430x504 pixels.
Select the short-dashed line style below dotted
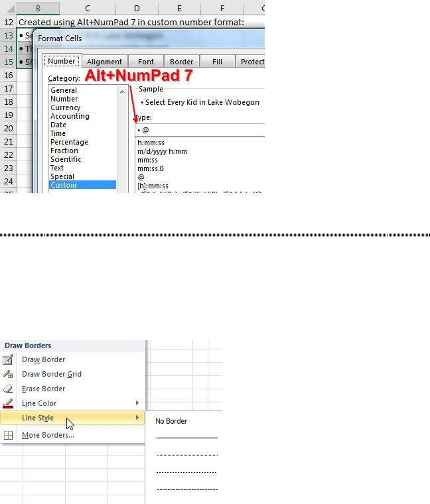click(x=186, y=472)
